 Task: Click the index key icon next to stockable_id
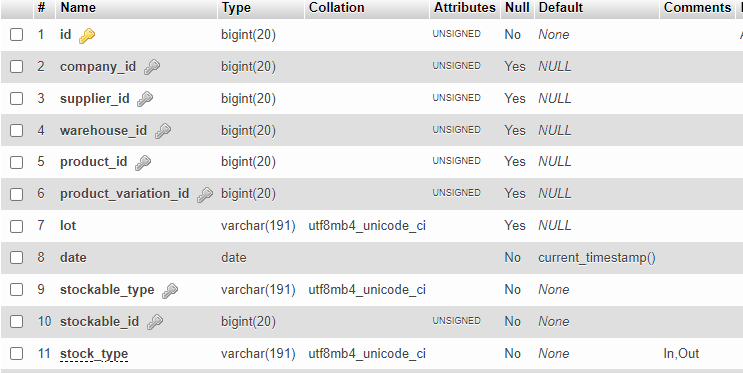[x=154, y=322]
